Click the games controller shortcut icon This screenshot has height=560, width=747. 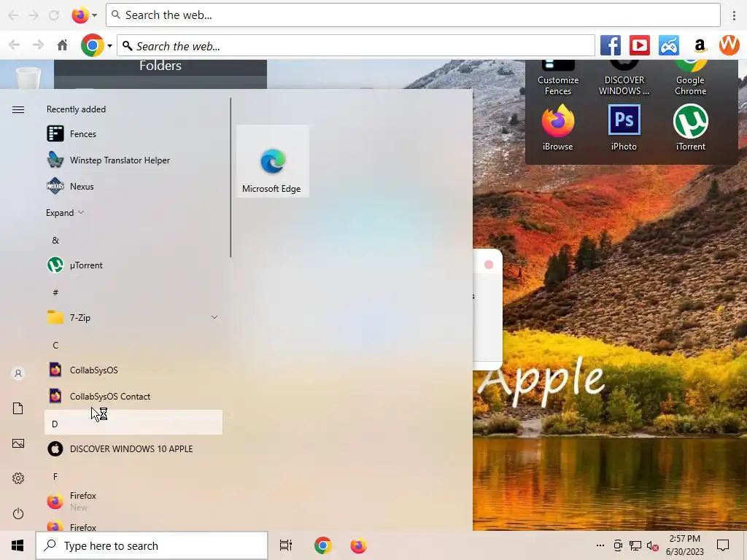(x=669, y=46)
